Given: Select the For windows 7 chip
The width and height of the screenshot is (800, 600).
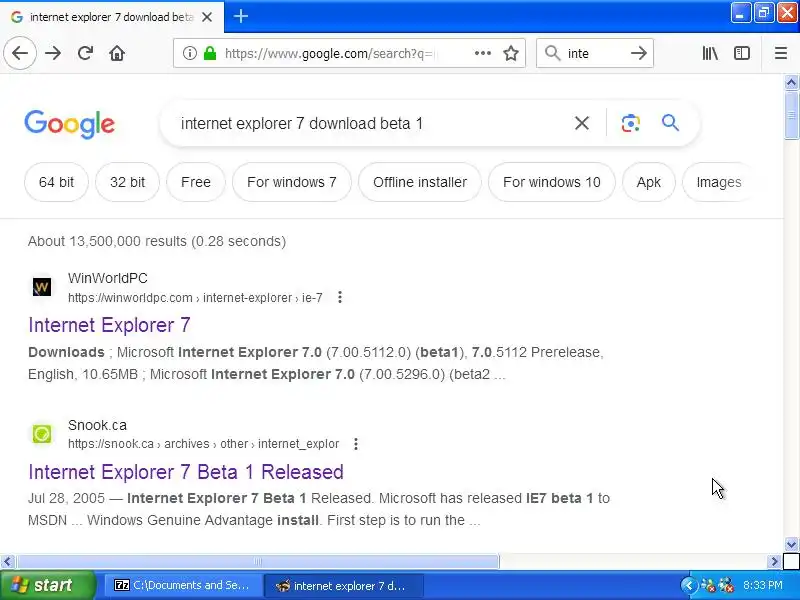Looking at the screenshot, I should (292, 182).
